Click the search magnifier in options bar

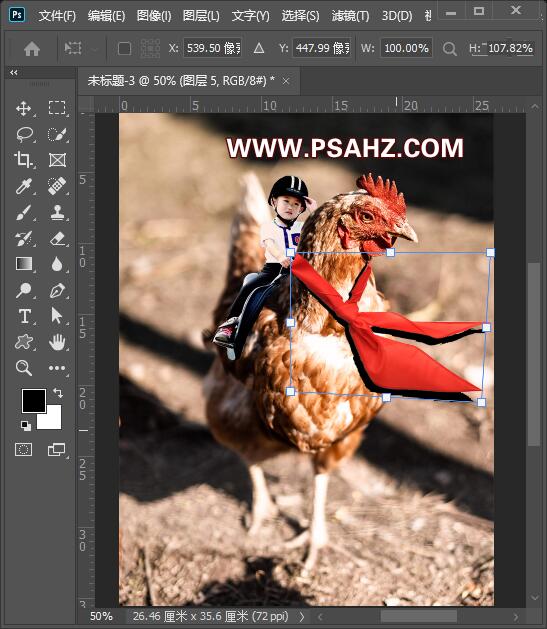450,49
